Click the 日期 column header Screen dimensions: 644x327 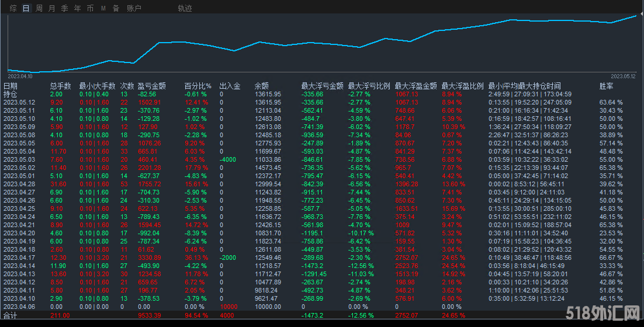pos(11,86)
